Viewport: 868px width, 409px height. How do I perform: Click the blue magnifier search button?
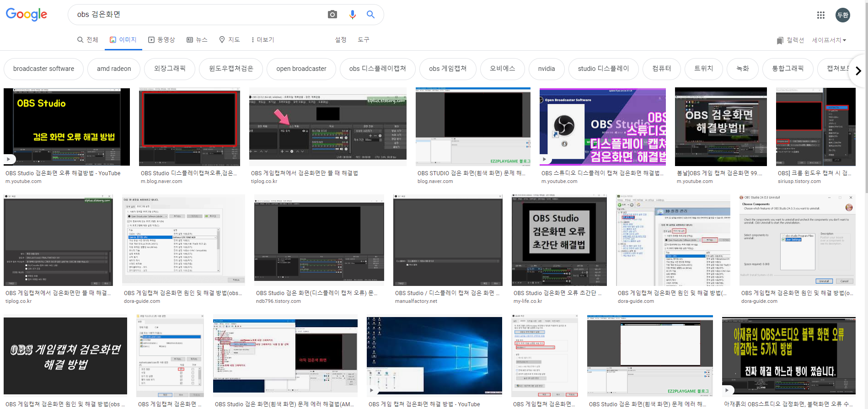pyautogui.click(x=371, y=15)
